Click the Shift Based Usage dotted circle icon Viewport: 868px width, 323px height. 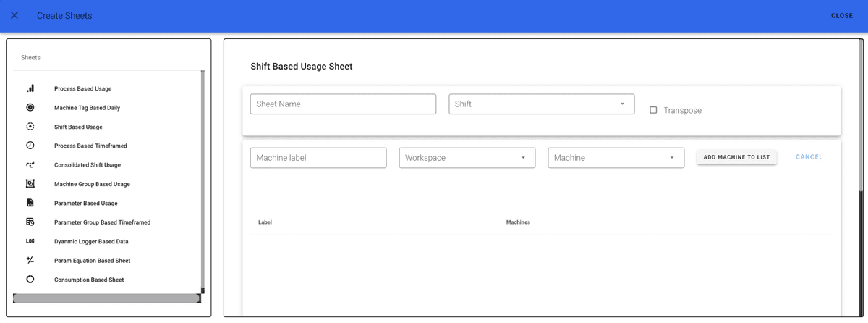pyautogui.click(x=30, y=127)
